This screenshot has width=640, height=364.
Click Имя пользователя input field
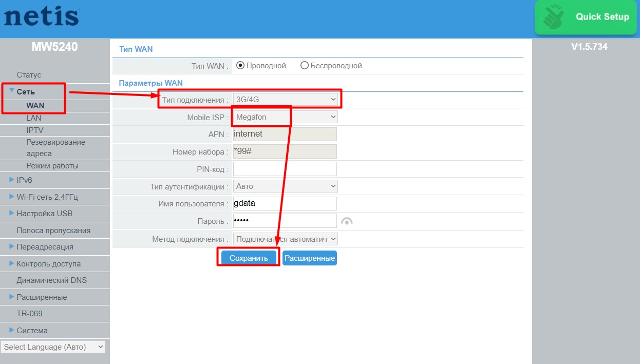tap(285, 203)
